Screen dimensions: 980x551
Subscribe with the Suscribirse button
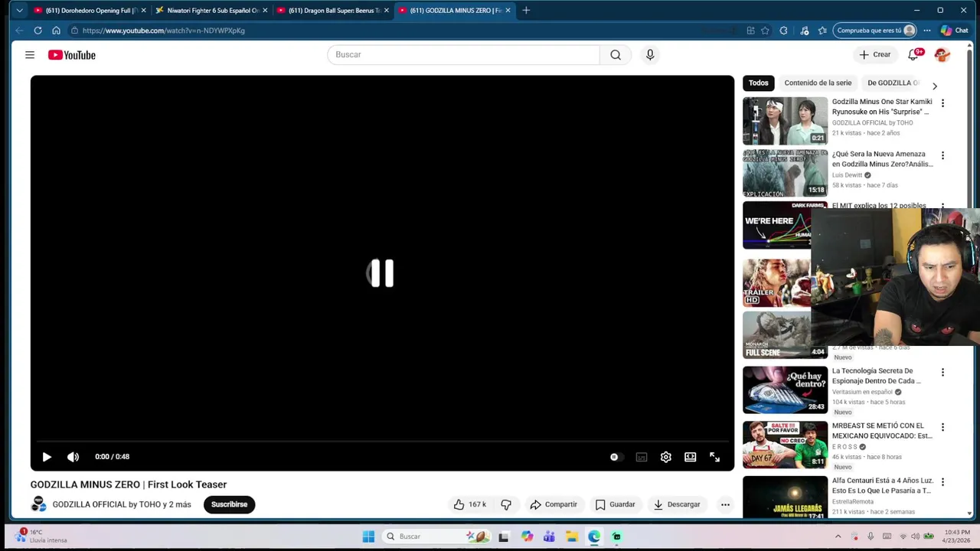point(229,504)
